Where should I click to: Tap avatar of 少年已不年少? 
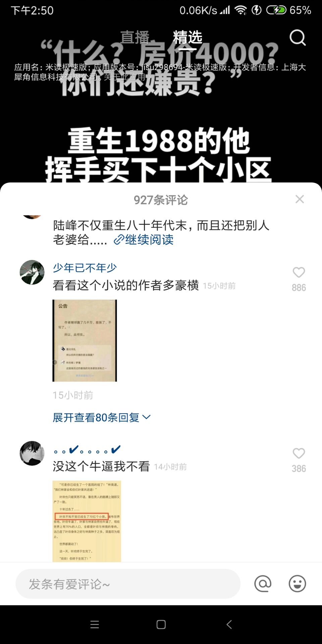click(x=32, y=272)
